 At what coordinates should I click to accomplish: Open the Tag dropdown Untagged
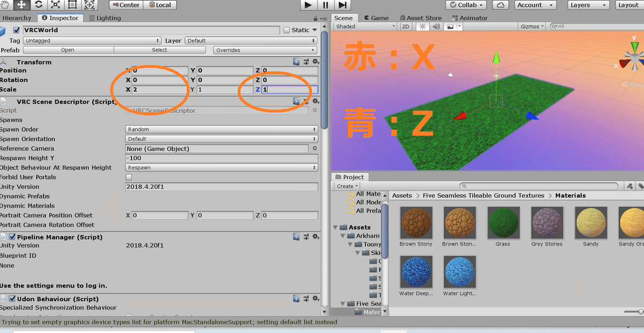coord(92,41)
